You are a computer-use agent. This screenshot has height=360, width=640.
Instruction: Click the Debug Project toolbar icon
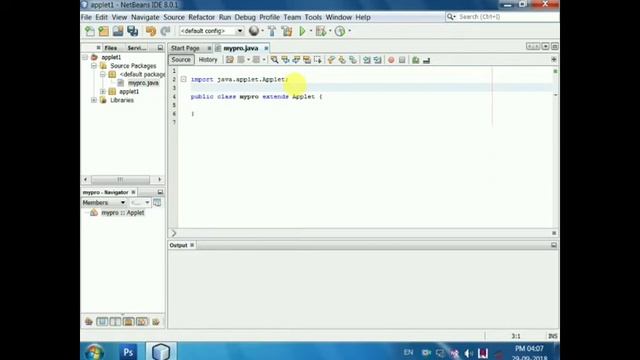point(321,31)
